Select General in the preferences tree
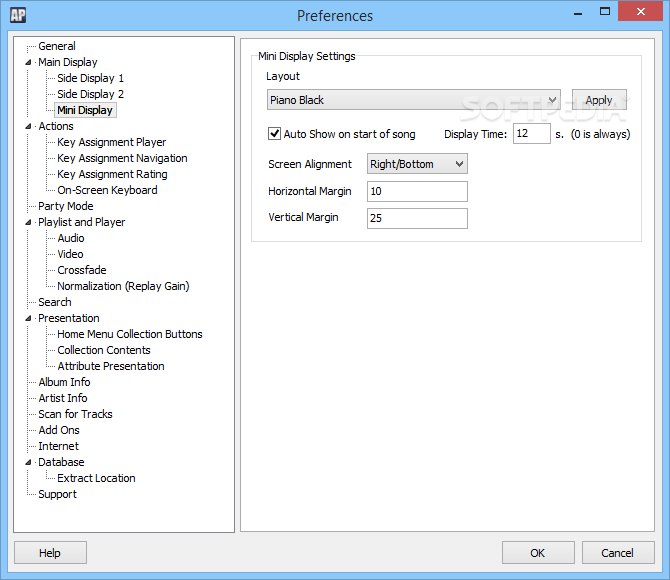Image resolution: width=670 pixels, height=580 pixels. 57,46
